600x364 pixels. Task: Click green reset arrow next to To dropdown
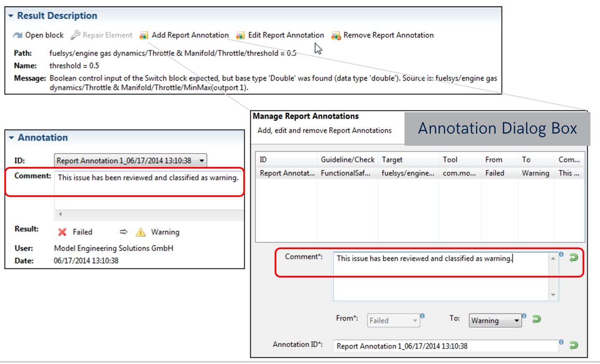point(537,319)
